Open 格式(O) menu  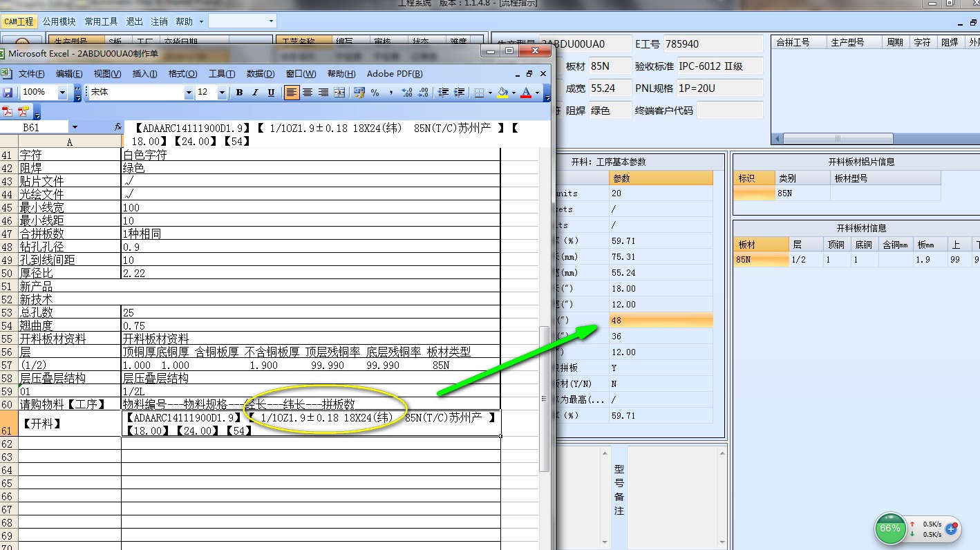pyautogui.click(x=182, y=74)
